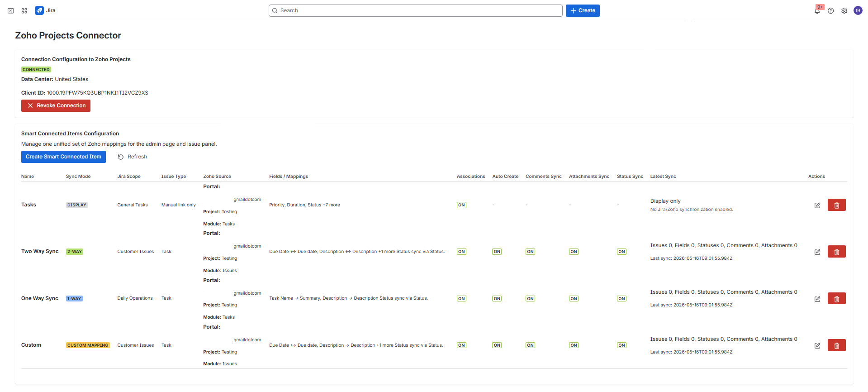Click the 'General Tasks' scope cell
Image resolution: width=868 pixels, height=392 pixels.
tap(133, 205)
